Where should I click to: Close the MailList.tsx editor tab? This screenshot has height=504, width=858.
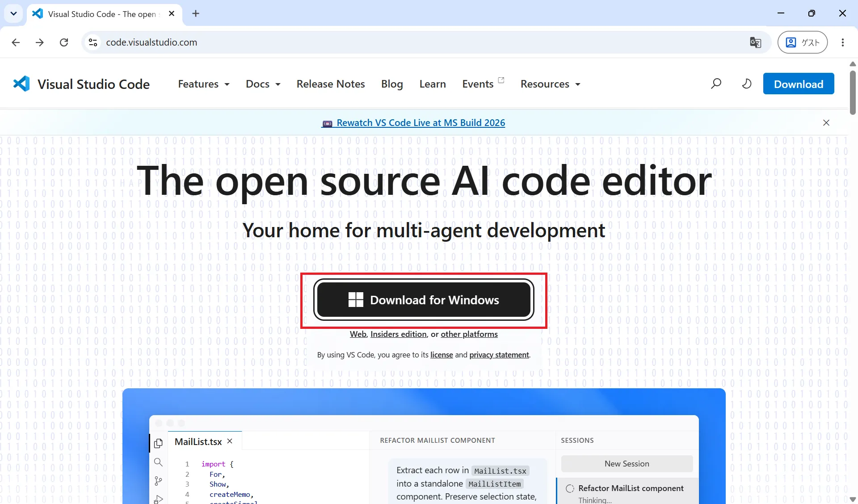[x=230, y=441]
